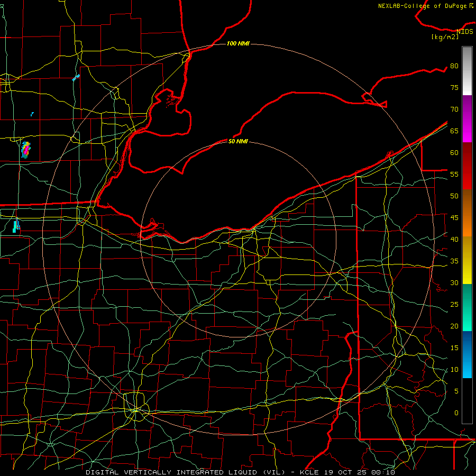Click the DIGITAL VERTICALLY INTEGRATED LIQUID caption text

point(186,472)
